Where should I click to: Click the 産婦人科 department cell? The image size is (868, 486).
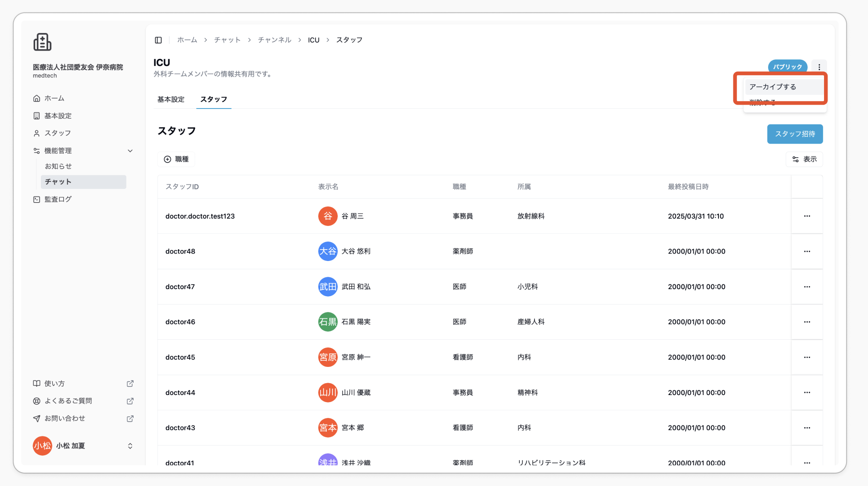(x=531, y=322)
